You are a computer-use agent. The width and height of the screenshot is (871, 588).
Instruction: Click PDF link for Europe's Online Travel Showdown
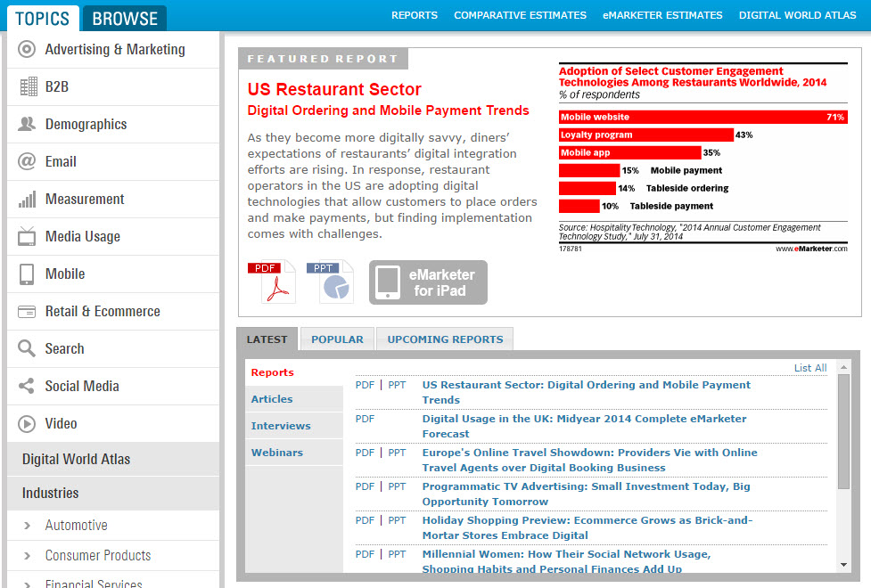pos(365,453)
